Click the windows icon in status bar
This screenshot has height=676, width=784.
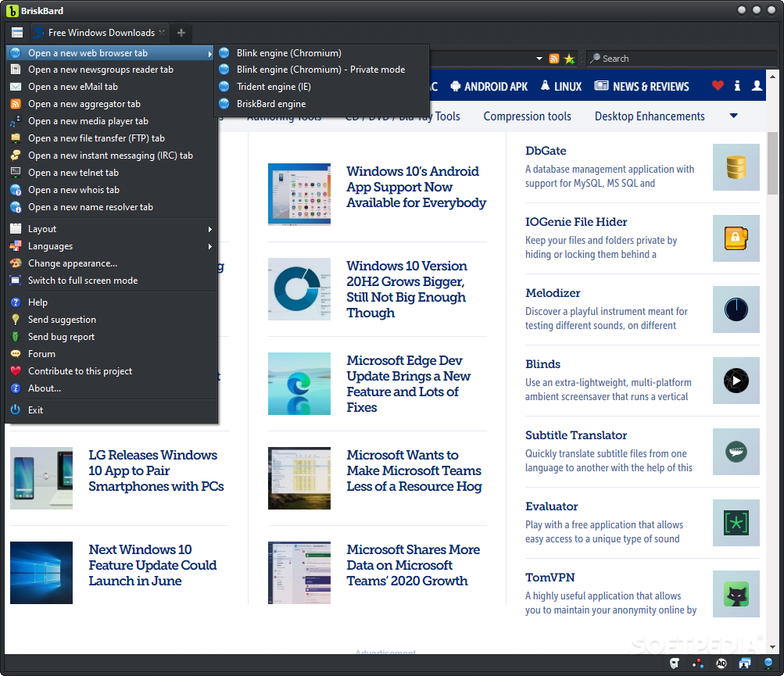(x=745, y=663)
